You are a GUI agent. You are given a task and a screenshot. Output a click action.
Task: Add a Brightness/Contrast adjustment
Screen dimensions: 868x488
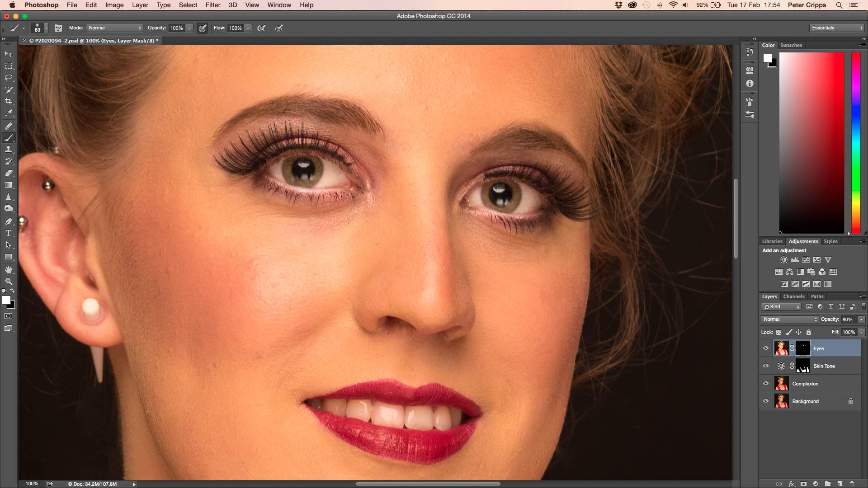pos(784,260)
